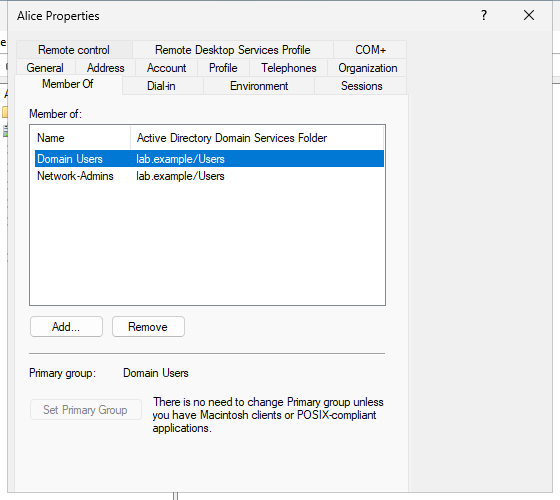Viewport: 560px width, 500px height.
Task: Click Active Directory Domain Services Folder header
Action: coord(257,138)
